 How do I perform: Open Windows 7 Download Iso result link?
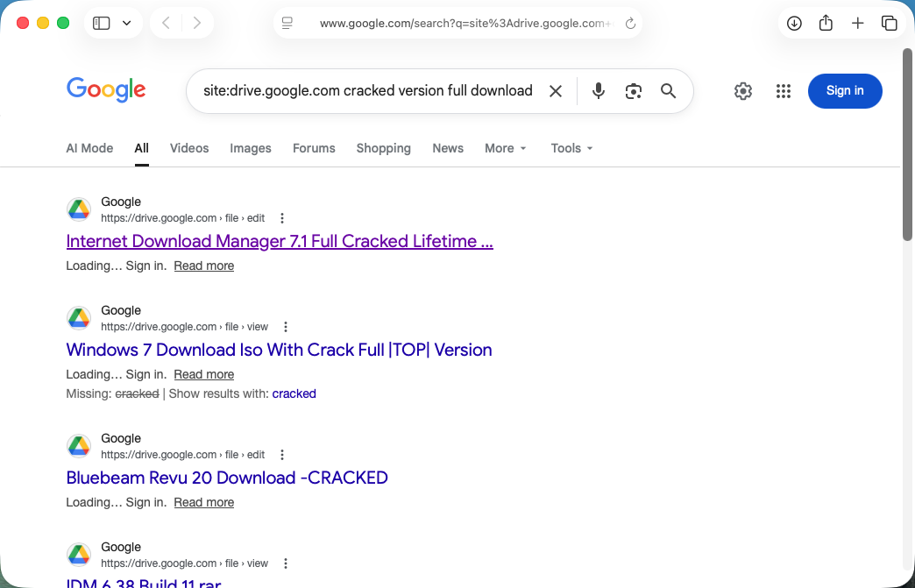(x=279, y=350)
